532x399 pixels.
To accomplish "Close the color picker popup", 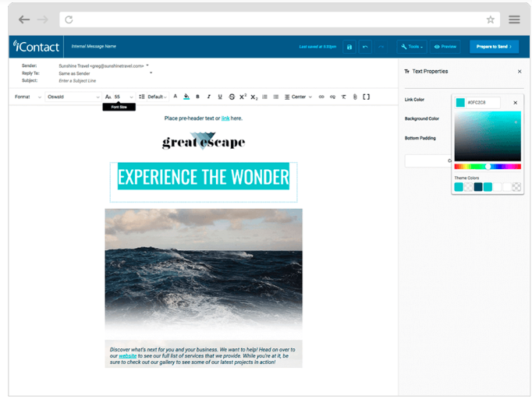I will pos(515,103).
